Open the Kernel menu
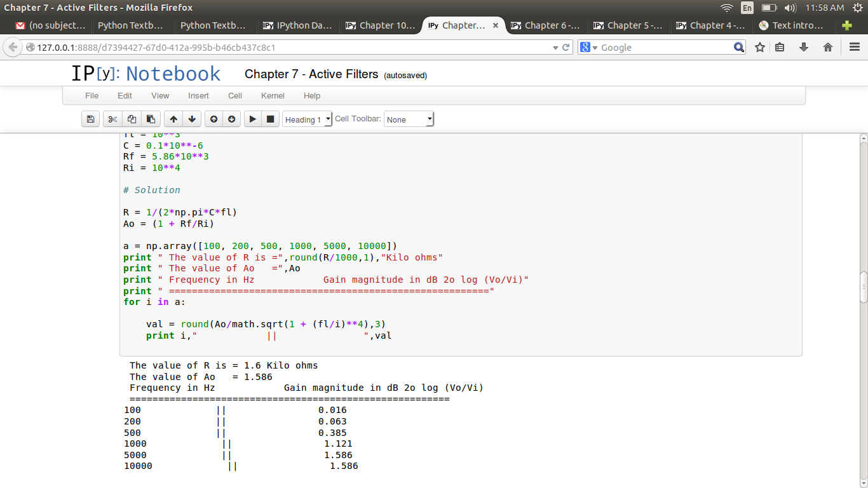This screenshot has height=488, width=868. point(273,96)
